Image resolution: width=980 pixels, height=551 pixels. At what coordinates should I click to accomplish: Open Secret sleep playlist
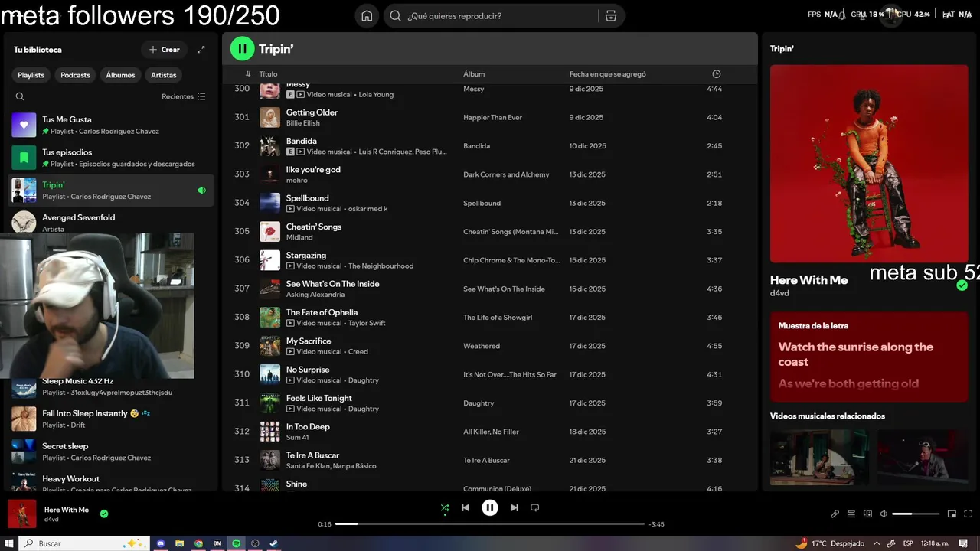pyautogui.click(x=111, y=452)
